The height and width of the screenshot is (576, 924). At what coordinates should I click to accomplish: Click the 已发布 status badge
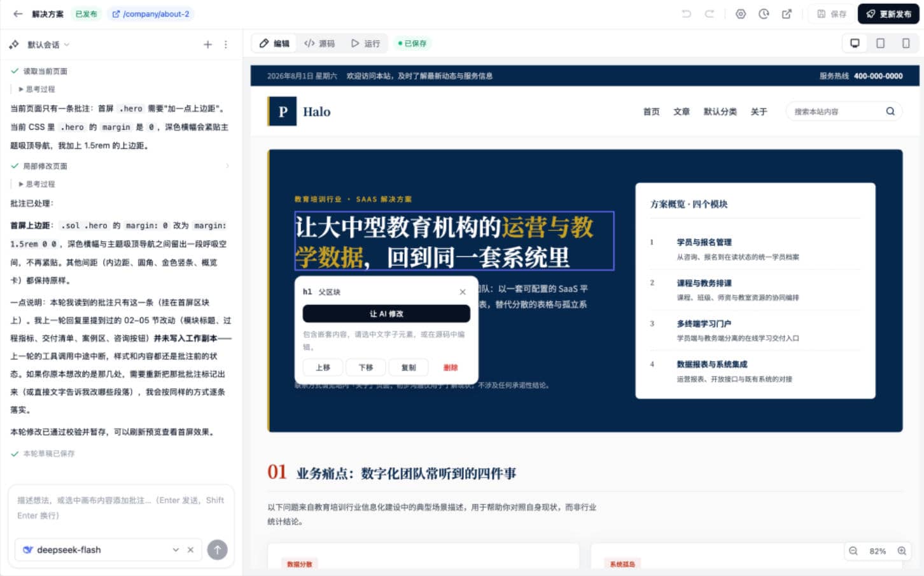(x=87, y=13)
